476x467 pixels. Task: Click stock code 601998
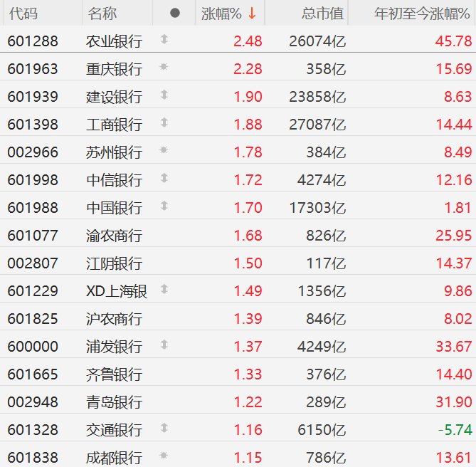click(x=33, y=180)
